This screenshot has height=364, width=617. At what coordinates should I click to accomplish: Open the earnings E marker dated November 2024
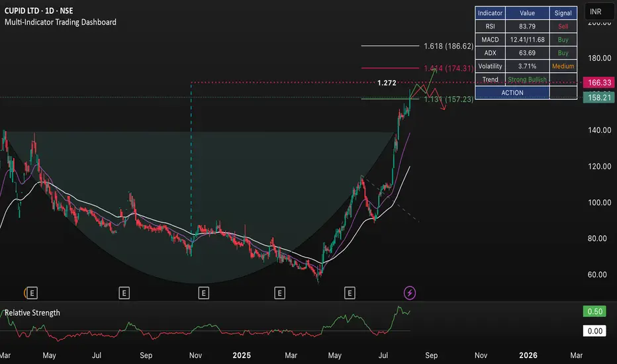[x=203, y=293]
